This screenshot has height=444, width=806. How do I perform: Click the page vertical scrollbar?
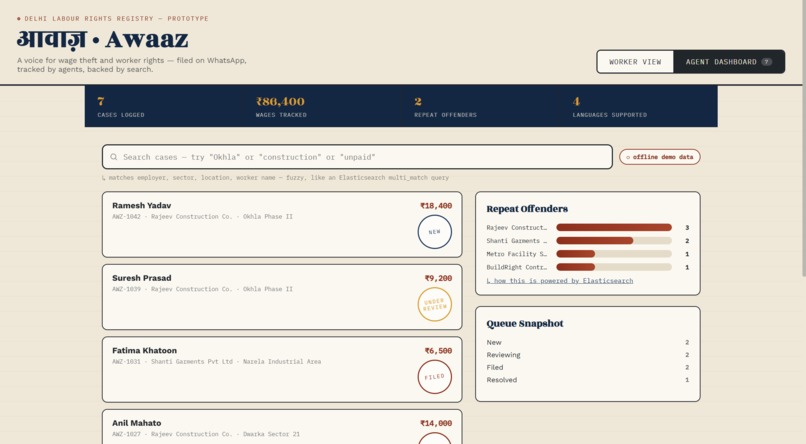(803, 139)
